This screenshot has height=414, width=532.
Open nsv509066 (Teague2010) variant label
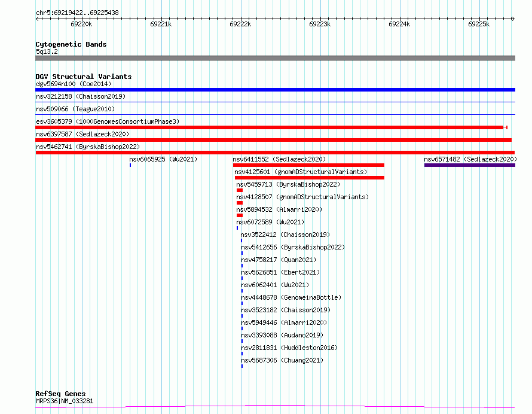75,109
